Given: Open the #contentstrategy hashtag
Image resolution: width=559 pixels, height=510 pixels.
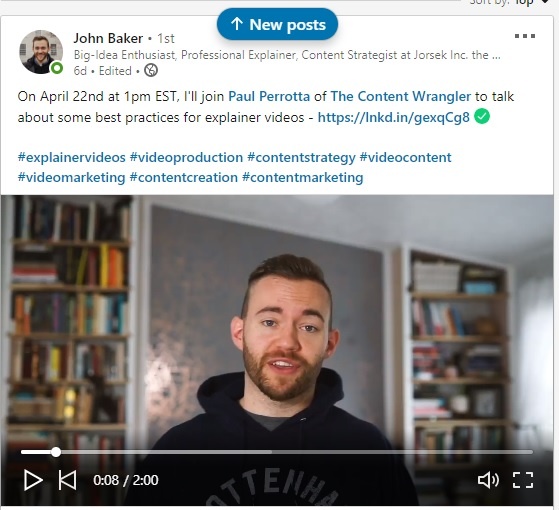Looking at the screenshot, I should click(301, 158).
